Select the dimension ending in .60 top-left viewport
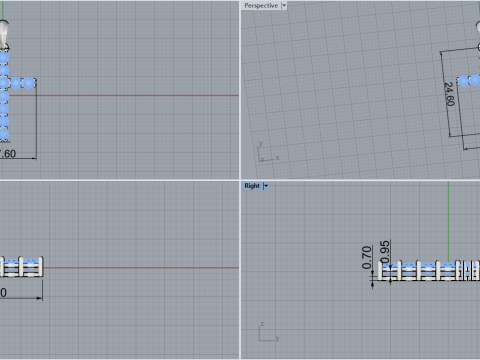Screen dimensions: 480x360 point(8,154)
